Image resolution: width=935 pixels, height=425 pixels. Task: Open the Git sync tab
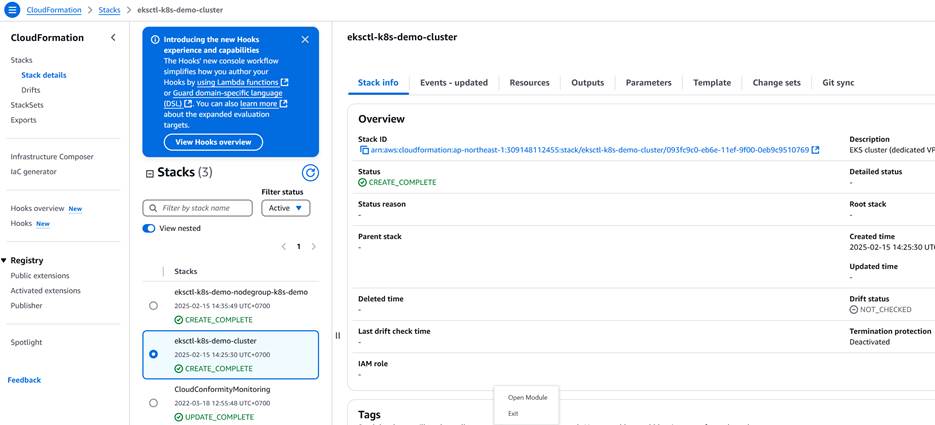click(838, 83)
